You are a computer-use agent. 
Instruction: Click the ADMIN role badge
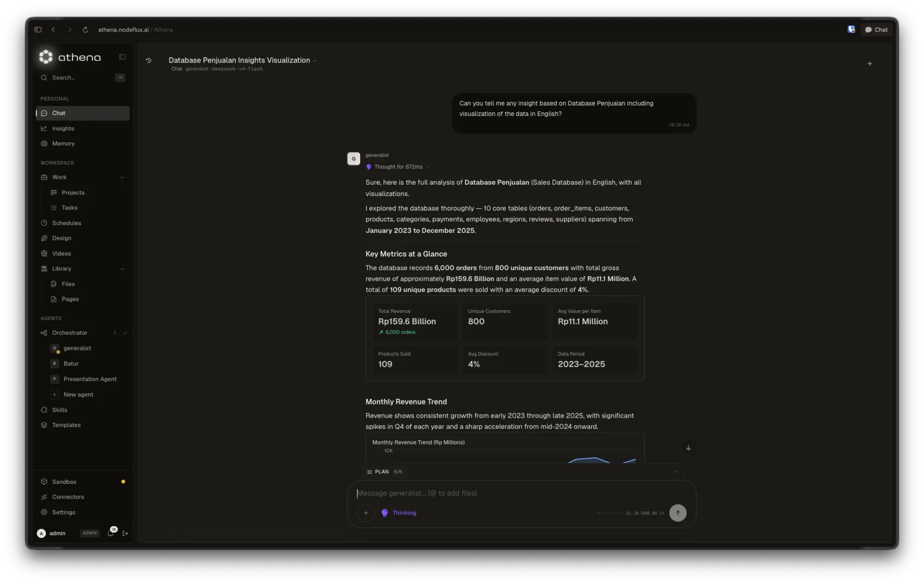point(90,533)
